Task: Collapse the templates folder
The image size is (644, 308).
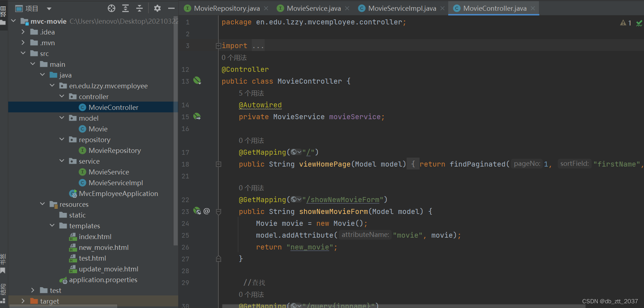Action: click(52, 225)
